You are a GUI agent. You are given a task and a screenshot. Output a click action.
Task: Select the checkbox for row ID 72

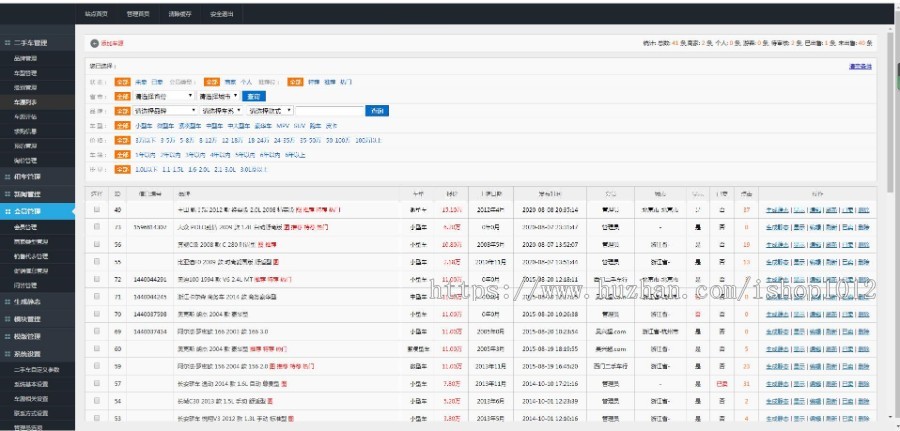(97, 279)
